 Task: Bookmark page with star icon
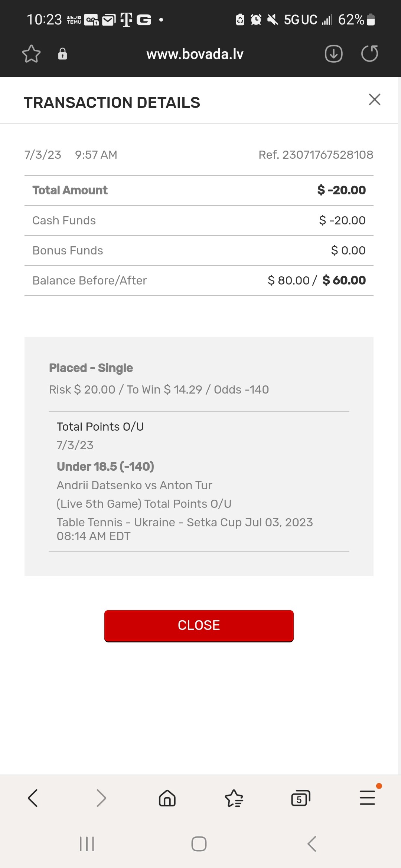pyautogui.click(x=31, y=54)
